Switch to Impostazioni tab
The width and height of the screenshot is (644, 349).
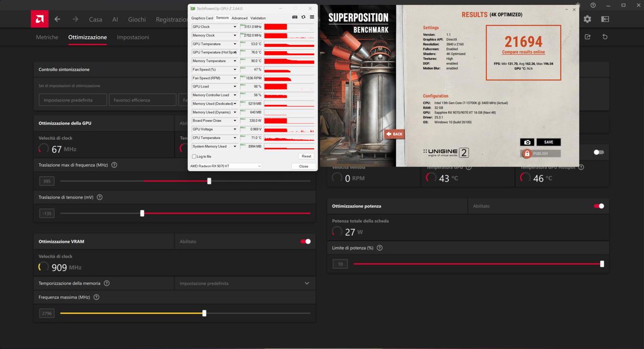133,37
